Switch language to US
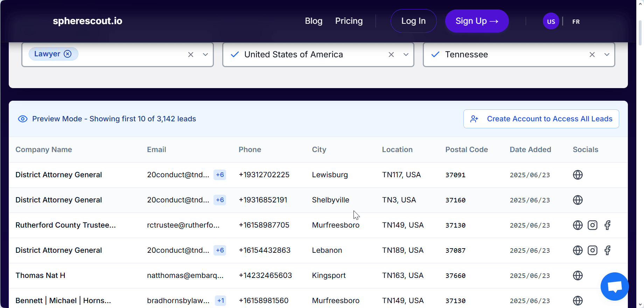Screen dimensions: 644x308 [551, 21]
